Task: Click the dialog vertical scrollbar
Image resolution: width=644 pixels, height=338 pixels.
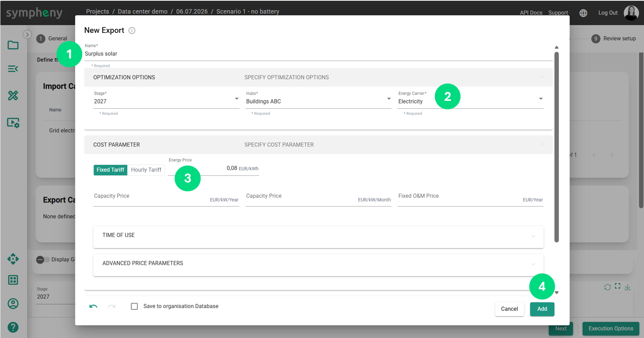Action: (x=557, y=147)
